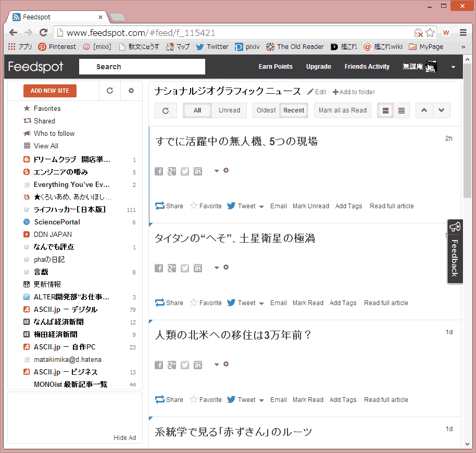Share タイタン article on Facebook
The width and height of the screenshot is (476, 453).
(159, 268)
